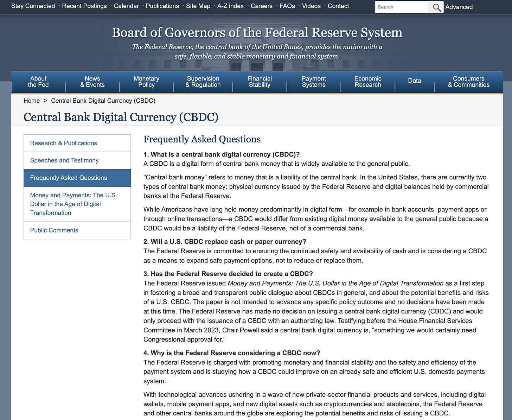This screenshot has width=512, height=420.
Task: Open the Site Map link
Action: click(x=198, y=6)
